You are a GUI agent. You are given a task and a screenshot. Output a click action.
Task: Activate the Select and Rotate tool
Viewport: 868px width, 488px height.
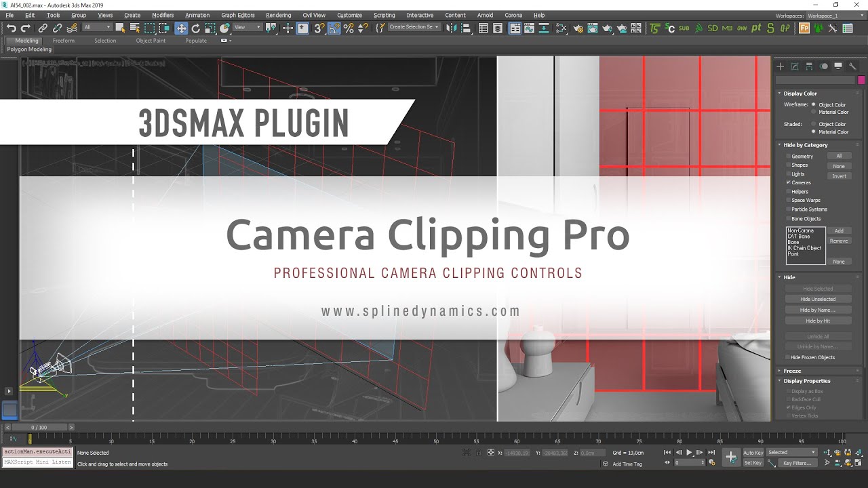pos(195,28)
